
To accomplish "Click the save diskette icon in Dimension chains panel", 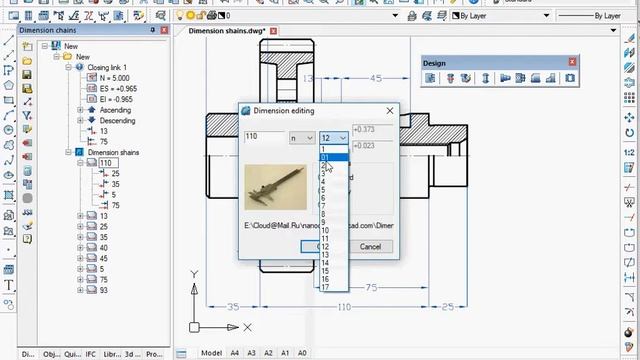I will click(27, 75).
